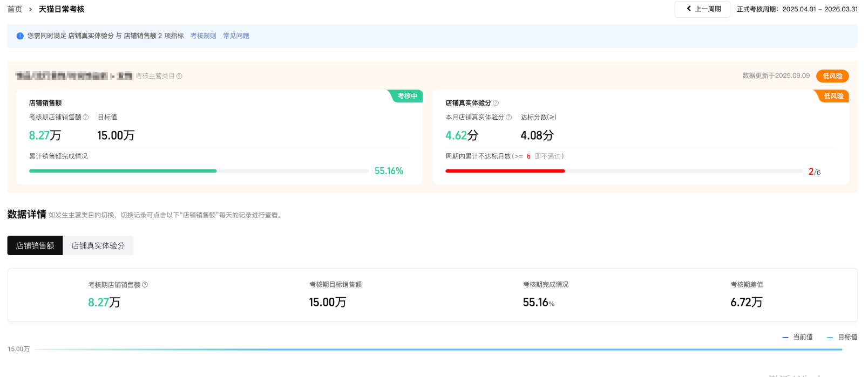Viewport: 868px width, 377px height.
Task: Click help icon beside the 店铺真实体验分 card title
Action: (x=496, y=103)
